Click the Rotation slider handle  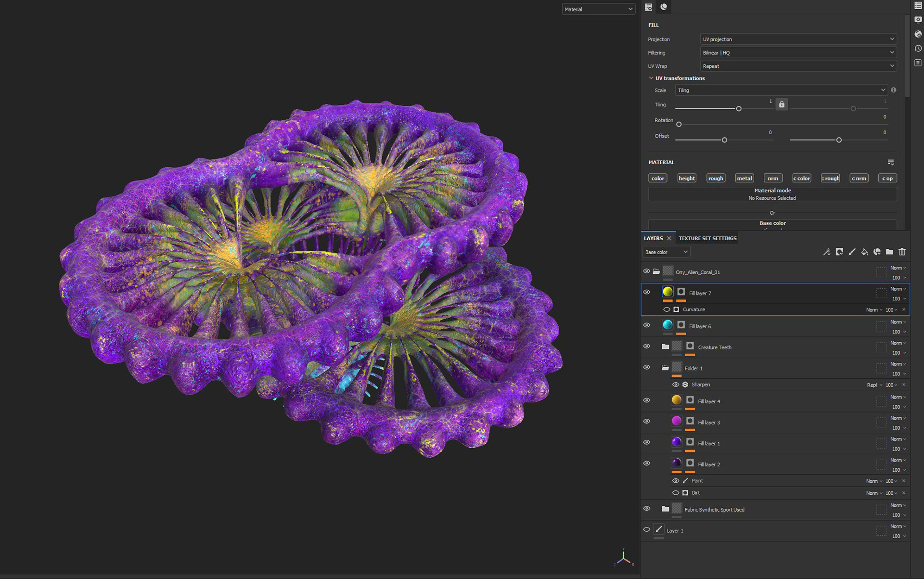click(679, 125)
